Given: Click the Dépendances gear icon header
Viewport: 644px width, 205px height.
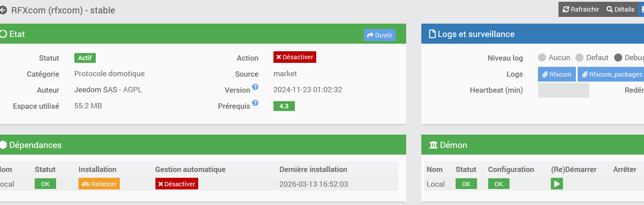Looking at the screenshot, I should tap(4, 145).
